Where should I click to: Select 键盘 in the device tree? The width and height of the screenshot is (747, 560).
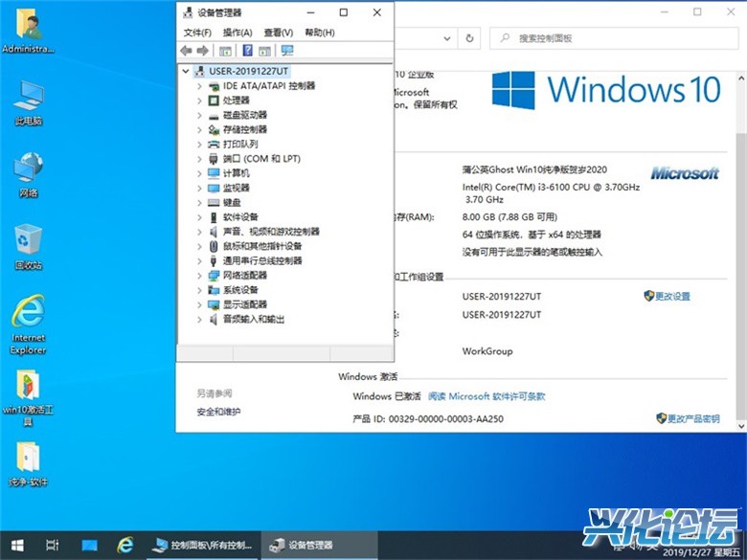tap(232, 202)
